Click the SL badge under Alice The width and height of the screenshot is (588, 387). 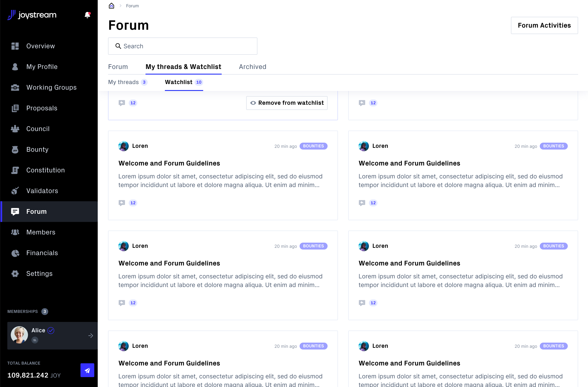point(35,340)
